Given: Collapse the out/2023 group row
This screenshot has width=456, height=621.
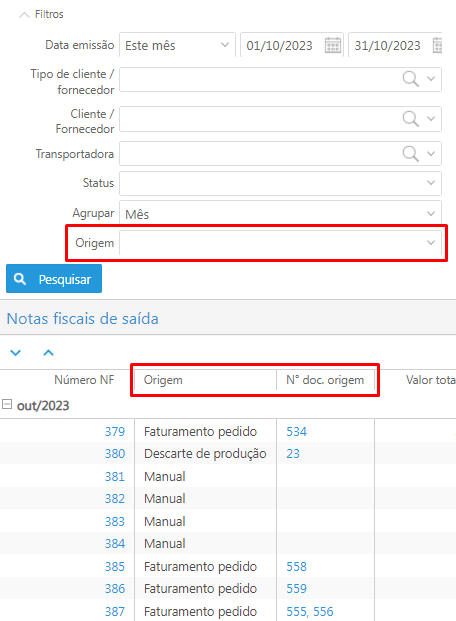Looking at the screenshot, I should pyautogui.click(x=7, y=404).
